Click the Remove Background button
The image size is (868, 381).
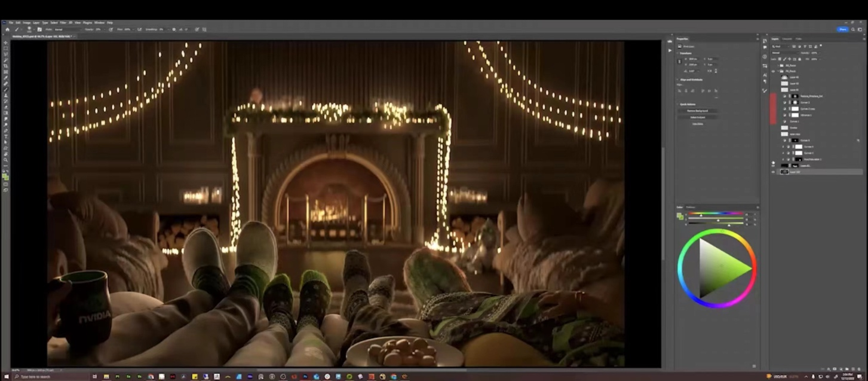(698, 111)
